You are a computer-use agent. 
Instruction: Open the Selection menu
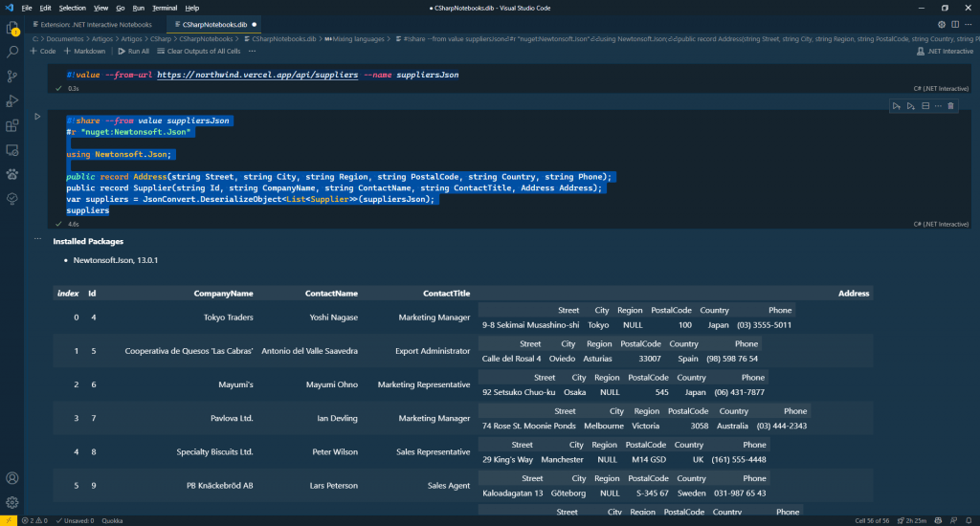tap(73, 8)
